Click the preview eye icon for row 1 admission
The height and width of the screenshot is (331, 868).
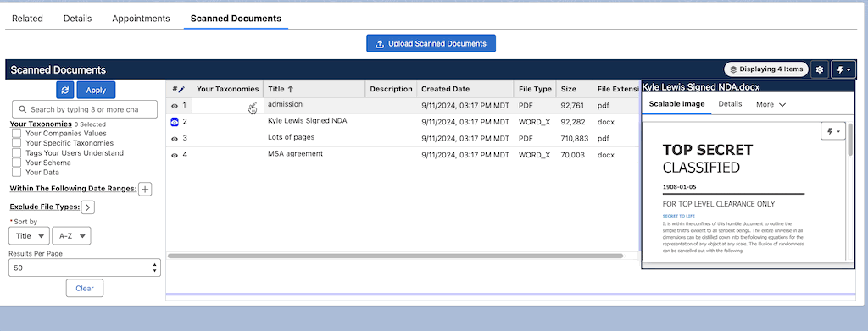(x=175, y=105)
